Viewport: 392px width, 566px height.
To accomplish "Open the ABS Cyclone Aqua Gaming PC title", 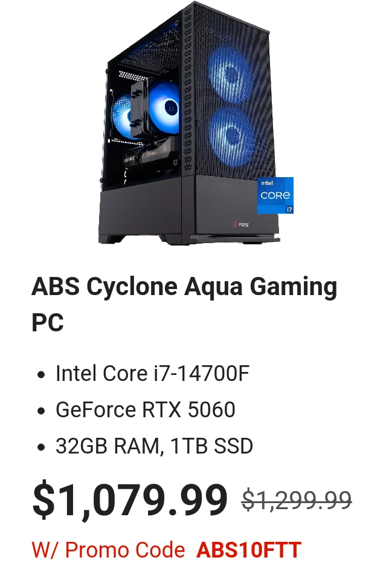I will (184, 304).
